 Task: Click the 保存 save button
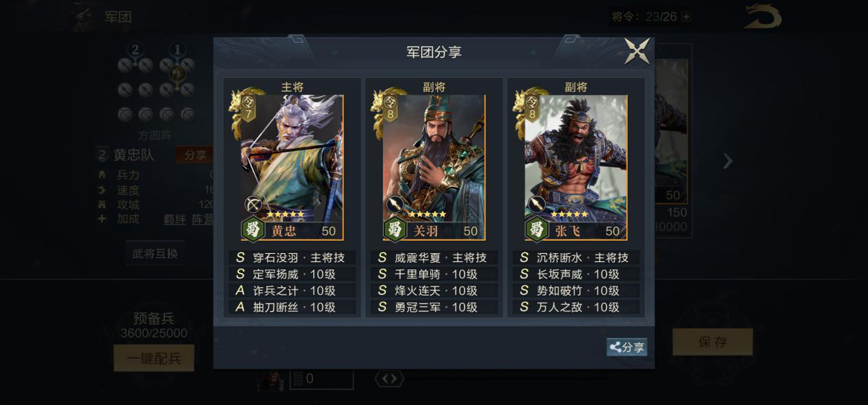(713, 342)
